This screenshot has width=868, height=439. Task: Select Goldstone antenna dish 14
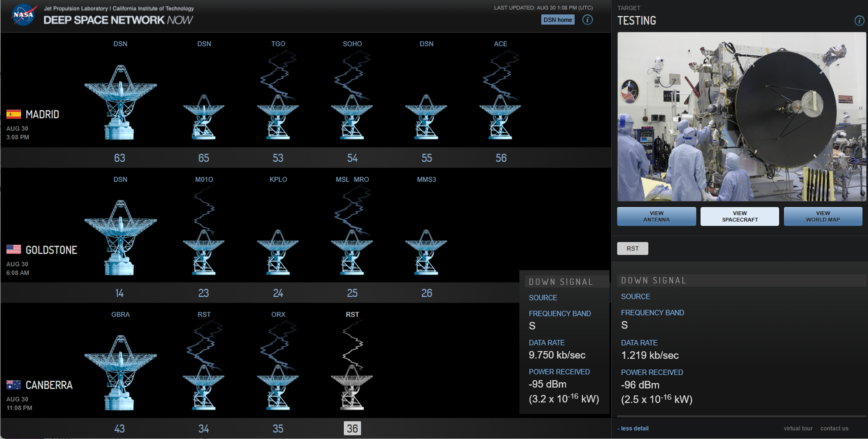click(120, 238)
